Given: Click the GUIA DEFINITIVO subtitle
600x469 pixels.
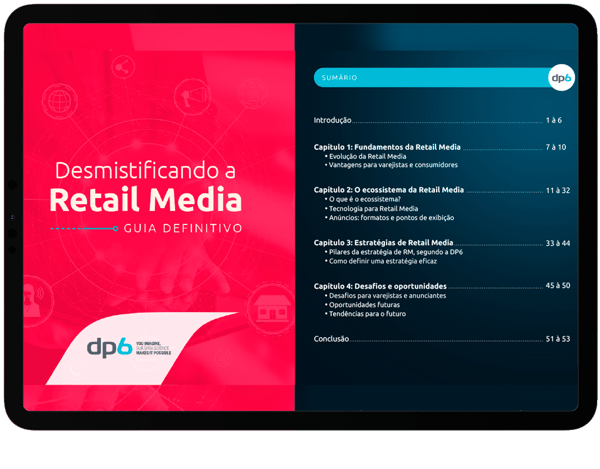Looking at the screenshot, I should (183, 228).
